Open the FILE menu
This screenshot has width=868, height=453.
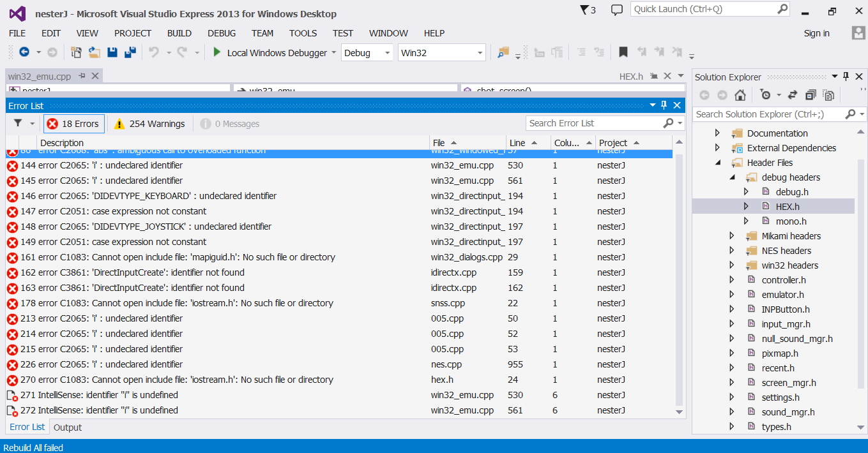pos(17,33)
